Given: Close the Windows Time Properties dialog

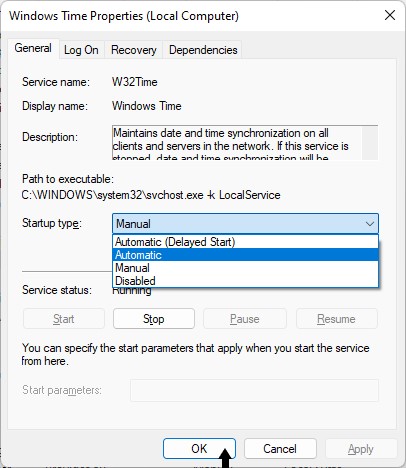Looking at the screenshot, I should (390, 15).
